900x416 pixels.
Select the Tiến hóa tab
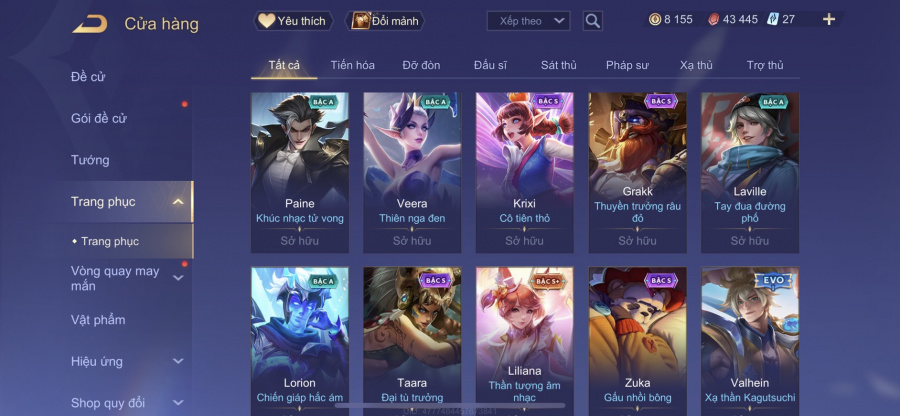click(352, 65)
